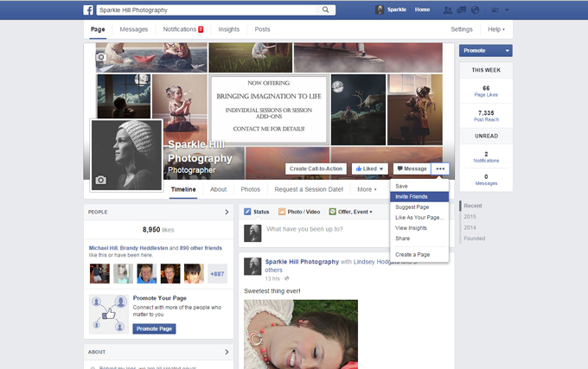Click the +887 more likers tile
Image resolution: width=588 pixels, height=369 pixels.
tap(217, 274)
